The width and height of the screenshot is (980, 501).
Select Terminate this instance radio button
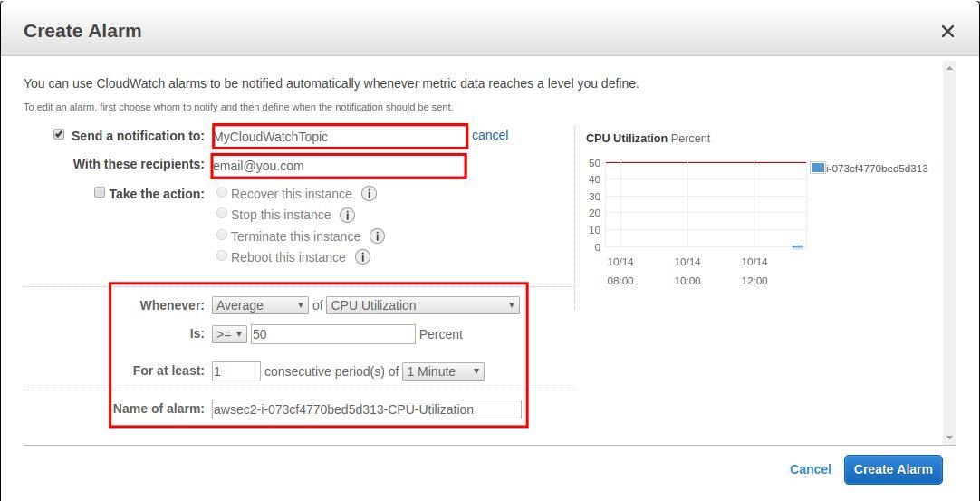coord(221,236)
